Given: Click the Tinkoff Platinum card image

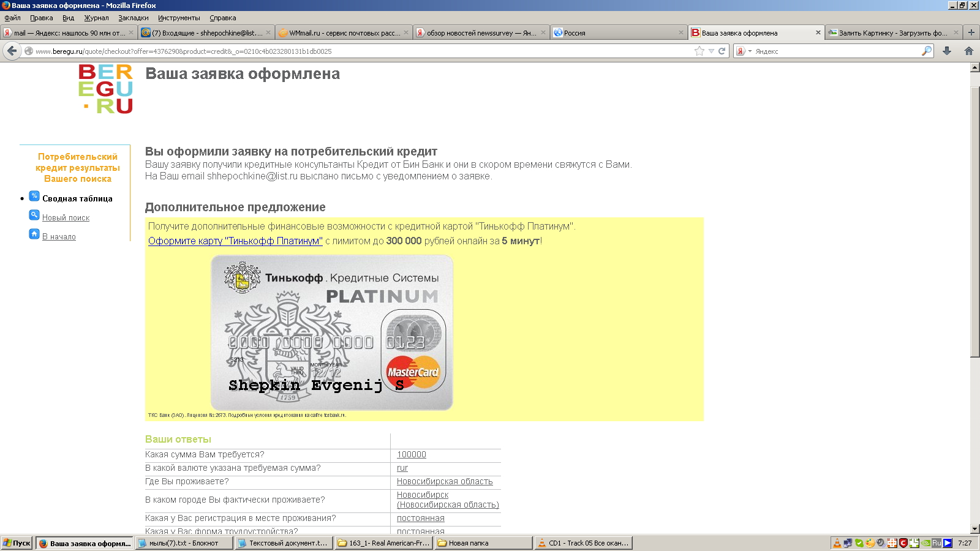Looking at the screenshot, I should point(332,332).
